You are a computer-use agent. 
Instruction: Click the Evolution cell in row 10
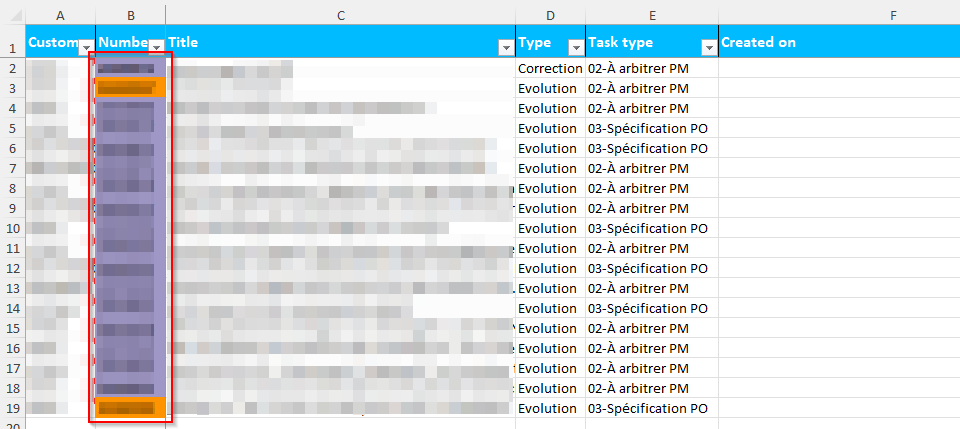pyautogui.click(x=549, y=228)
